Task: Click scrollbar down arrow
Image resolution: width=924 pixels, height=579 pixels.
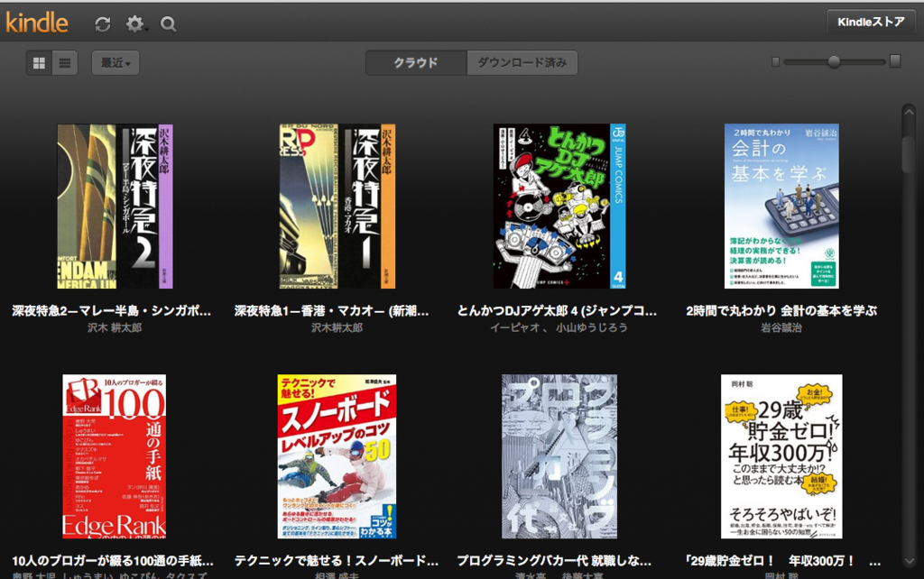Action: (909, 561)
